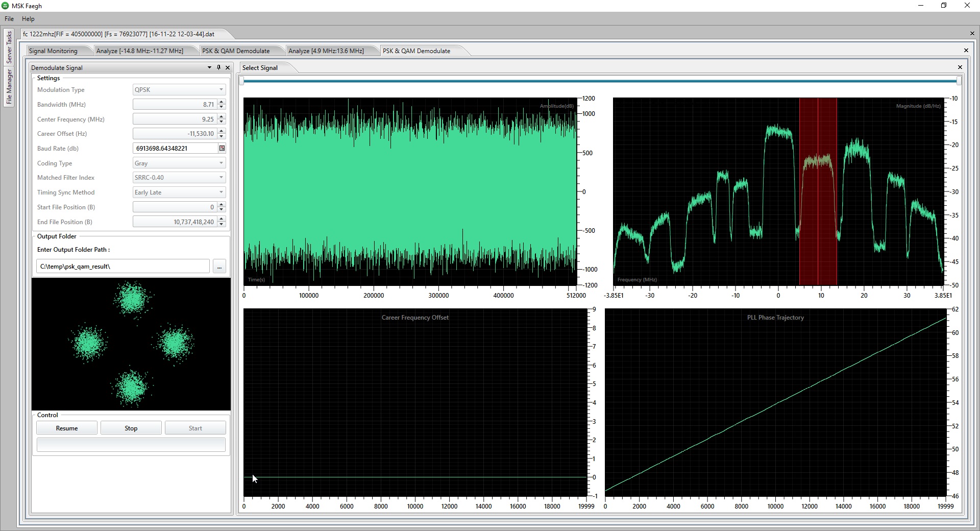The width and height of the screenshot is (980, 531).
Task: Decrease End File Position with down arrow
Action: [x=221, y=225]
